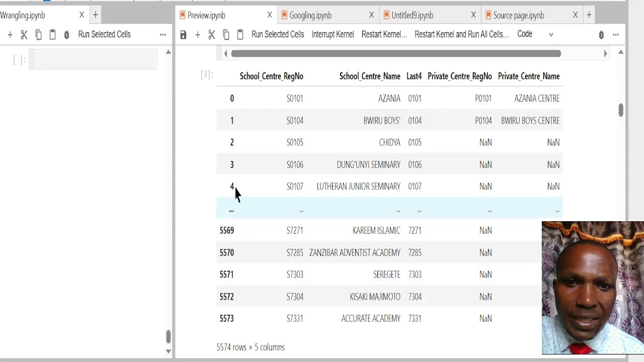Click ZANZIBAR ADVENTIST ACADEMY cell
The width and height of the screenshot is (644, 362).
[x=355, y=253]
